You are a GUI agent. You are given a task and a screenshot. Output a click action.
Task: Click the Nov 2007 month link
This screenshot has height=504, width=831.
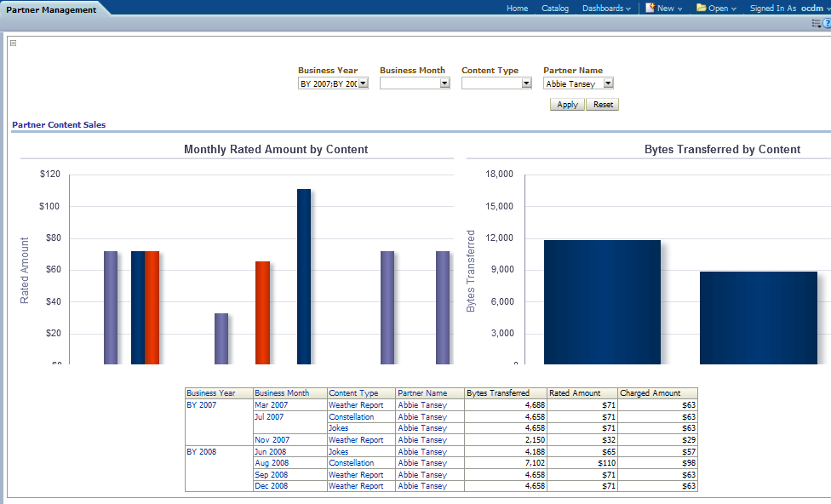coord(272,440)
